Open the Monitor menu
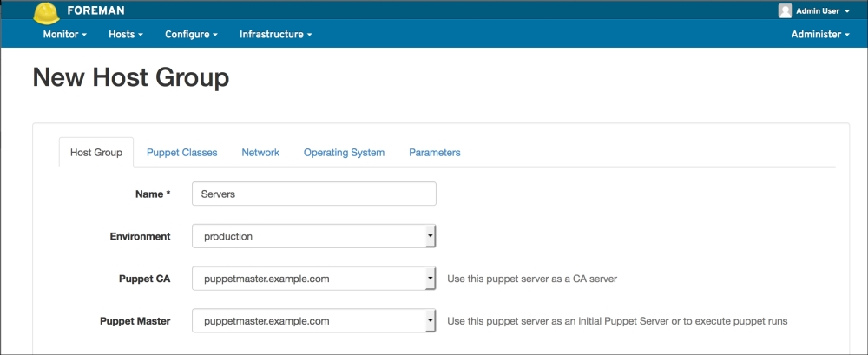Viewport: 868px width, 355px height. (65, 35)
